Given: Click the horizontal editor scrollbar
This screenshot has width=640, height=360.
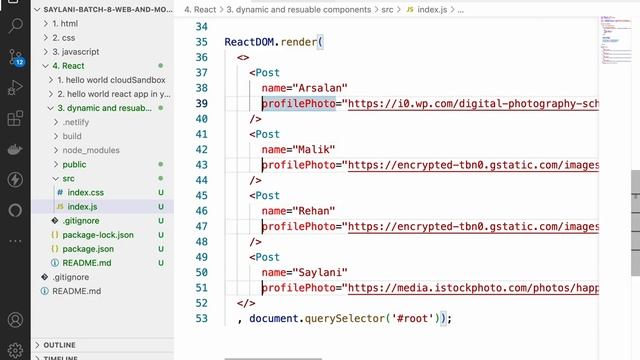Looking at the screenshot, I should point(273,359).
